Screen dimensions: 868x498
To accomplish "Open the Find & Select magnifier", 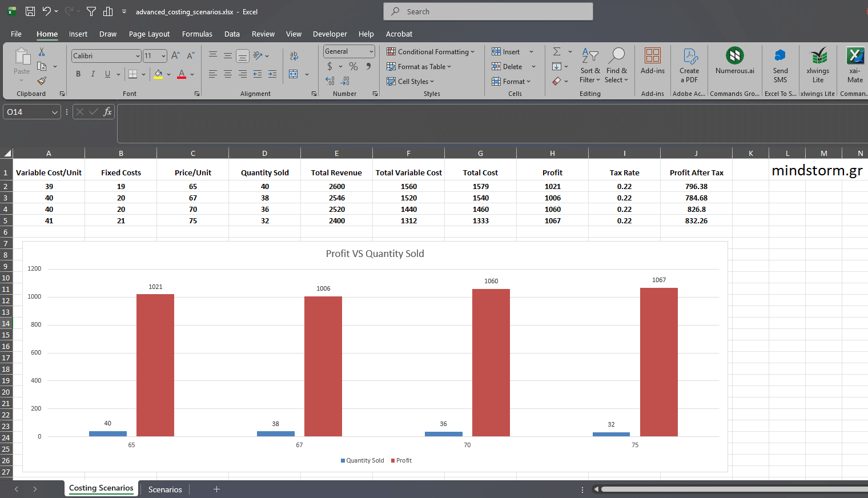I will (x=616, y=56).
